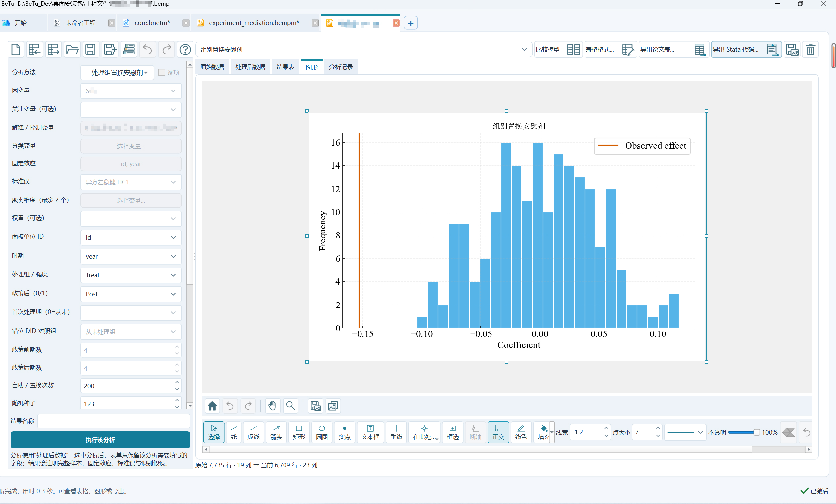Click the 不透明 opacity slider
The image size is (836, 504).
click(744, 432)
